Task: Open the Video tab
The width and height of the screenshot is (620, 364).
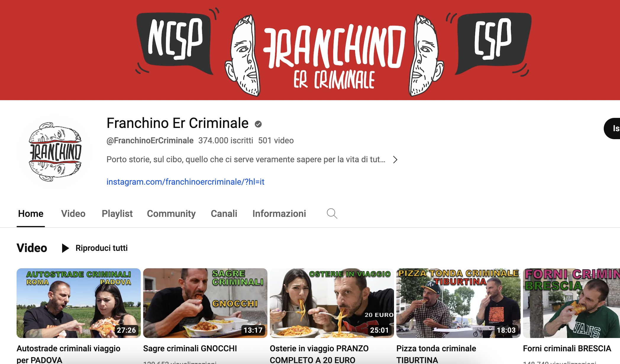Action: (x=73, y=214)
